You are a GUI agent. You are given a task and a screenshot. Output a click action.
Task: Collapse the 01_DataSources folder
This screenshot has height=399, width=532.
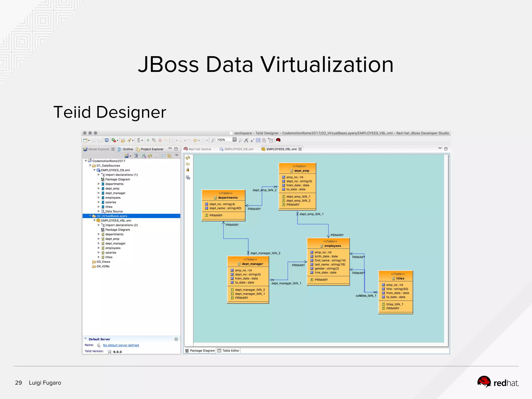90,165
